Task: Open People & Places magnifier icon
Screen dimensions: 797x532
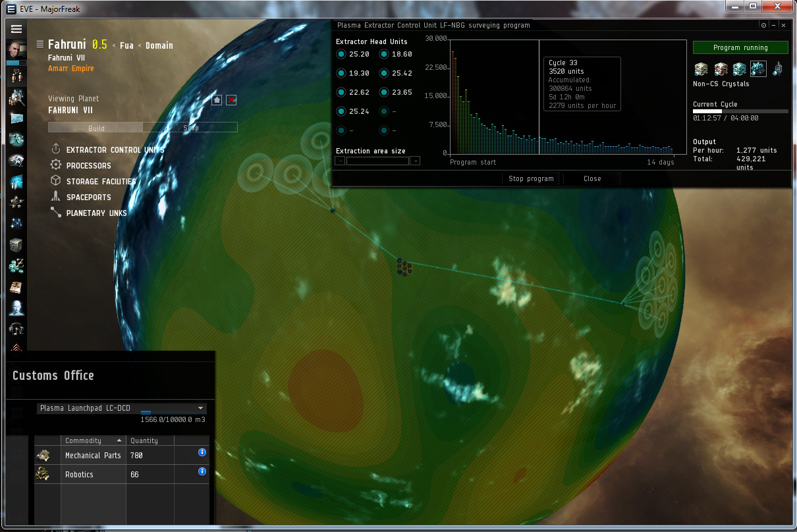Action: tap(16, 98)
